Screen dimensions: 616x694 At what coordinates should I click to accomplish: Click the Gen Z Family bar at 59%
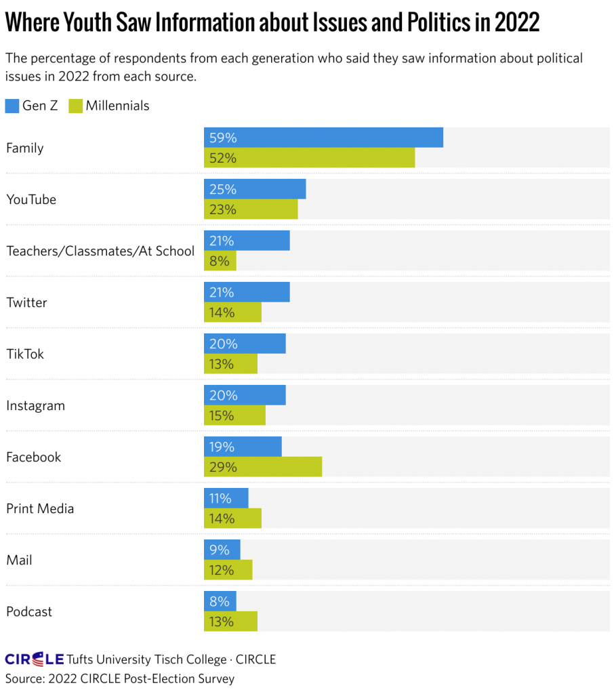(x=323, y=138)
